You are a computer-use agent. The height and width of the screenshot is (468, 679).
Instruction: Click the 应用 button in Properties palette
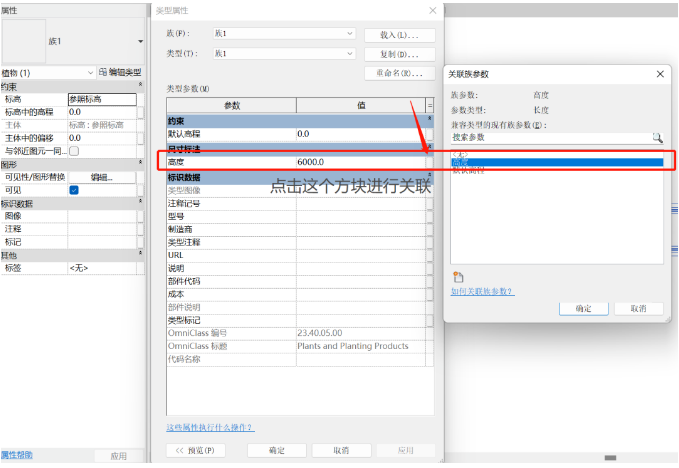point(118,456)
